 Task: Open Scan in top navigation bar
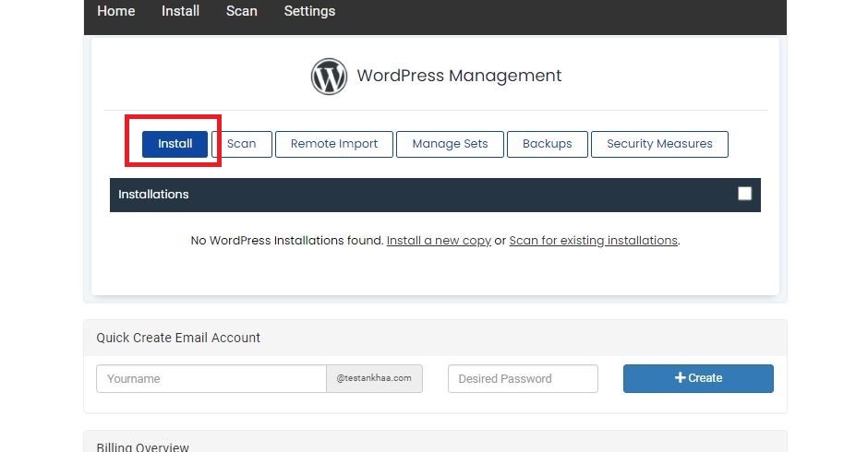pyautogui.click(x=242, y=11)
